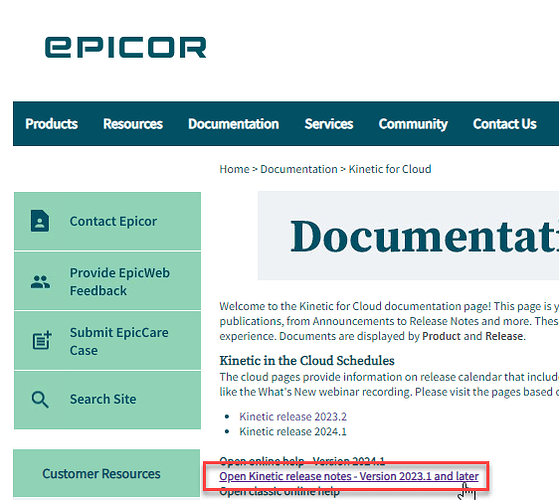Open the Resources menu
Screen dimensions: 559x500
[133, 124]
